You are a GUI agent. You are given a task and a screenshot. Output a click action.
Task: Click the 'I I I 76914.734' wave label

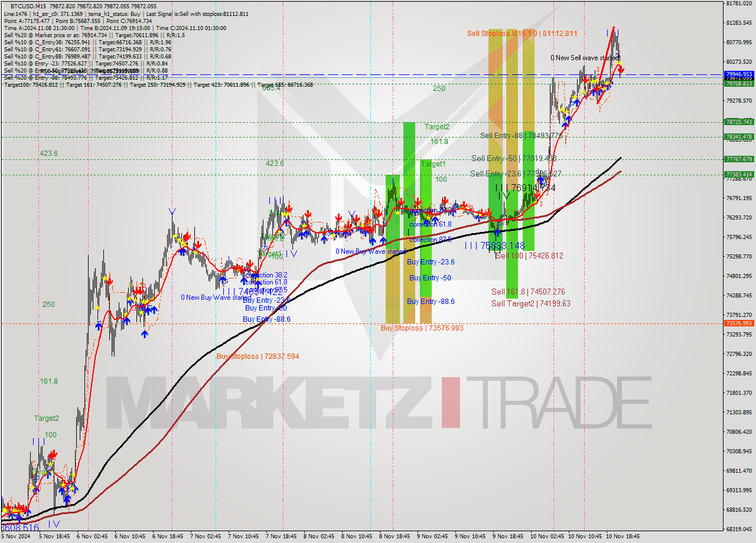(526, 188)
